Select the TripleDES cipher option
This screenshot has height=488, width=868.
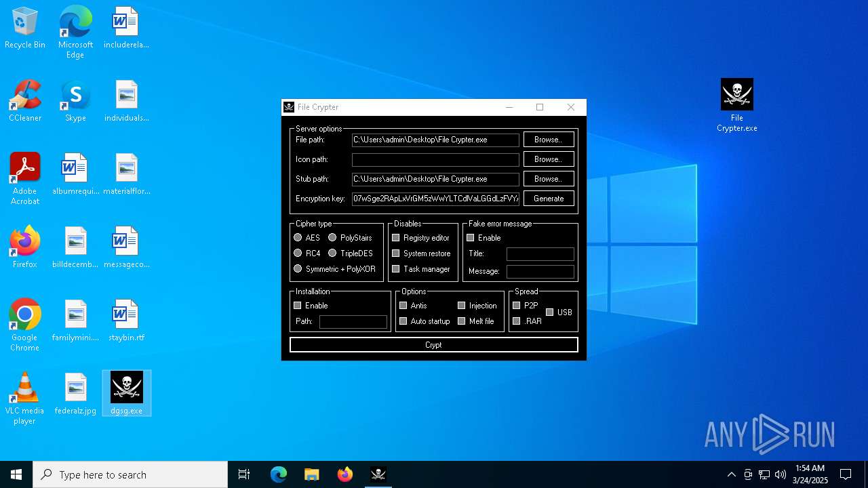pos(332,253)
